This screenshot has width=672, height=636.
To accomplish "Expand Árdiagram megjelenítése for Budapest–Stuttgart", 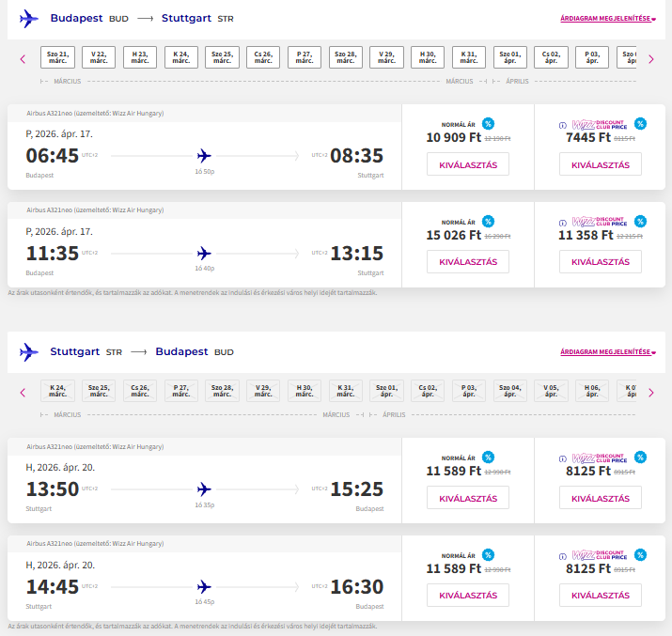I will coord(607,18).
